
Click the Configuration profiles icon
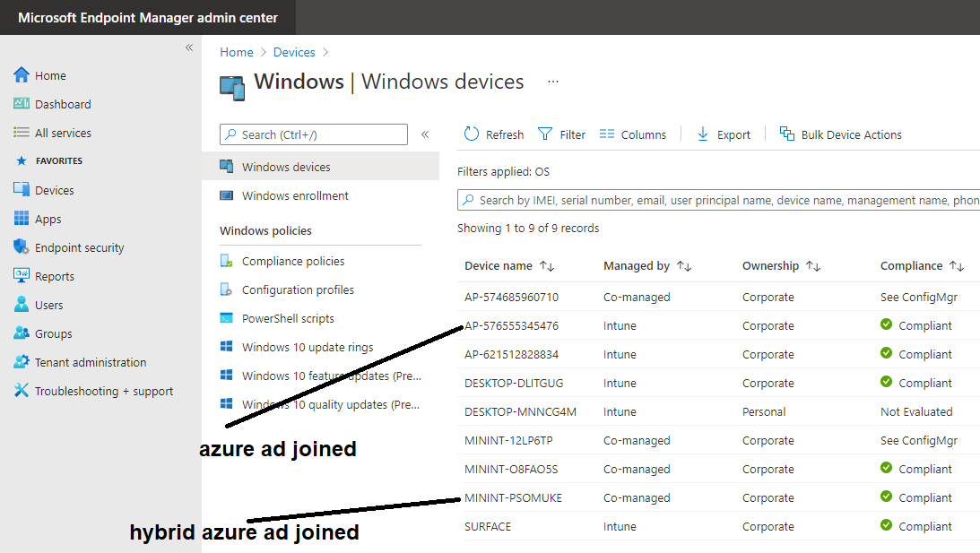[226, 289]
